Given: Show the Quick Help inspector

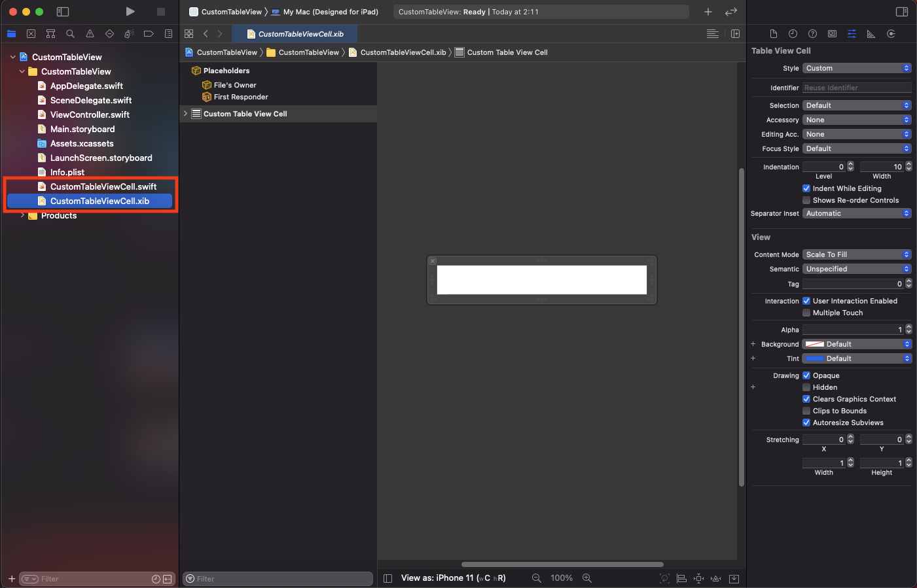Looking at the screenshot, I should point(812,33).
